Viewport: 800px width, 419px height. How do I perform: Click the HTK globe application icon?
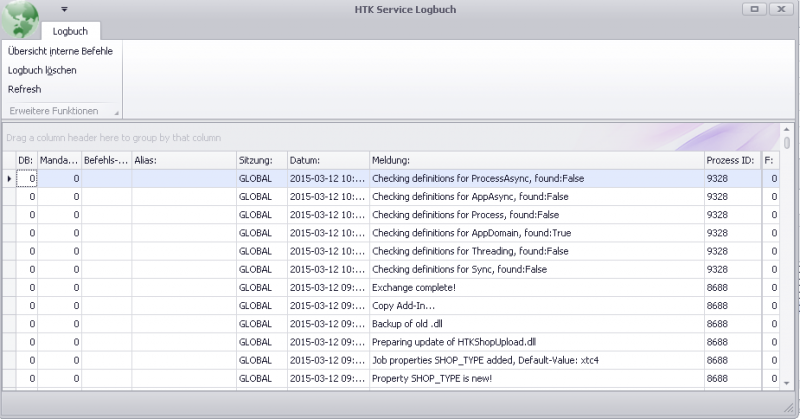21,19
